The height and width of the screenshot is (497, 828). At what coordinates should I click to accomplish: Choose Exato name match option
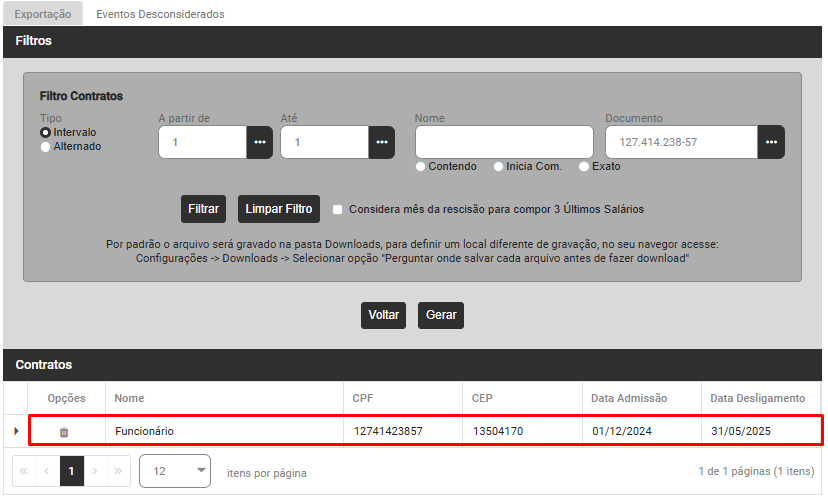[x=584, y=166]
